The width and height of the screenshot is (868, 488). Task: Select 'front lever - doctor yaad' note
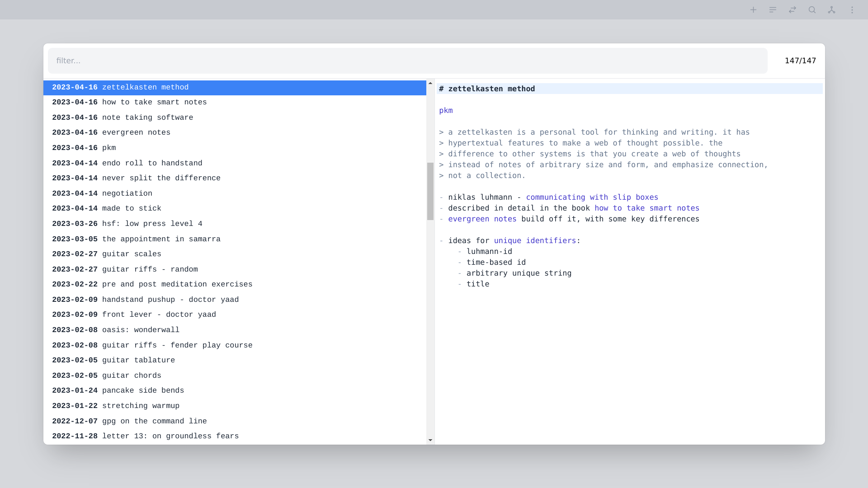(235, 315)
